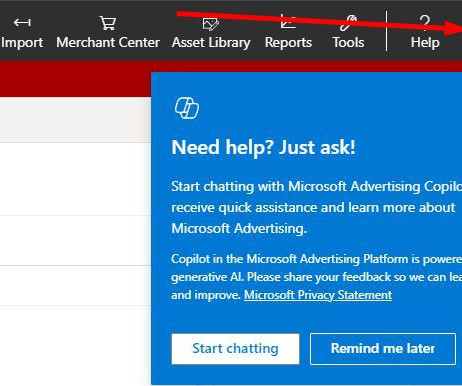Screen dimensions: 462x386
Task: Open the Merchant Center menu label
Action: tap(108, 43)
